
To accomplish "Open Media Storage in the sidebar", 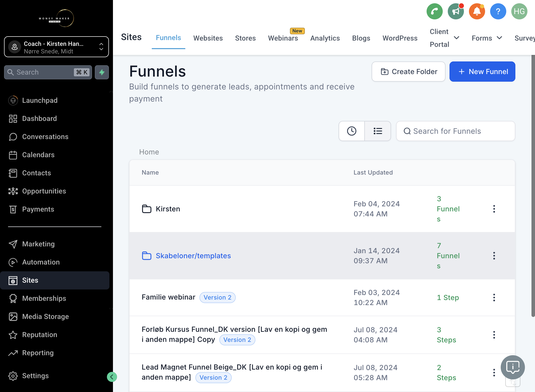I will [x=55, y=316].
